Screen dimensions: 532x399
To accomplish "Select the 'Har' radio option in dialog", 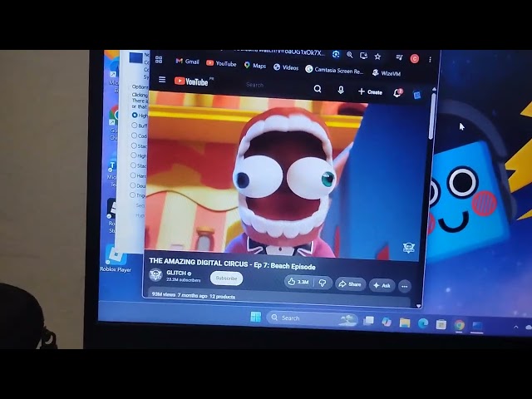I will pyautogui.click(x=133, y=175).
